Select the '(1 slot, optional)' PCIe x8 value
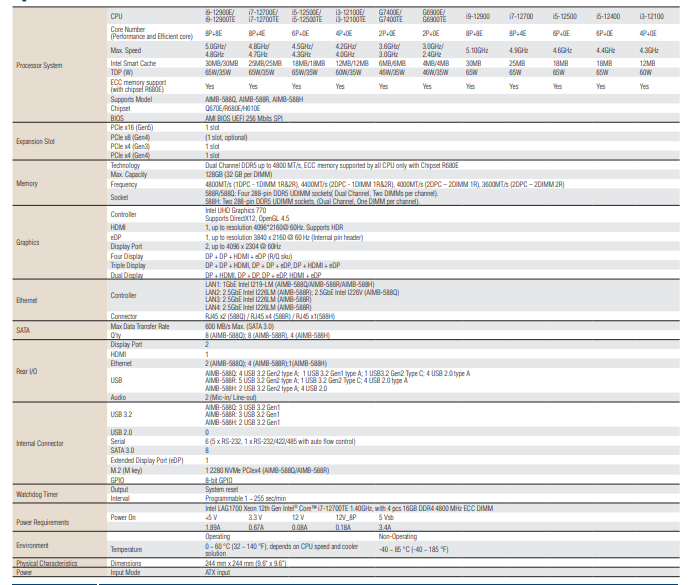Screen dimensions: 697x585 tap(226, 137)
